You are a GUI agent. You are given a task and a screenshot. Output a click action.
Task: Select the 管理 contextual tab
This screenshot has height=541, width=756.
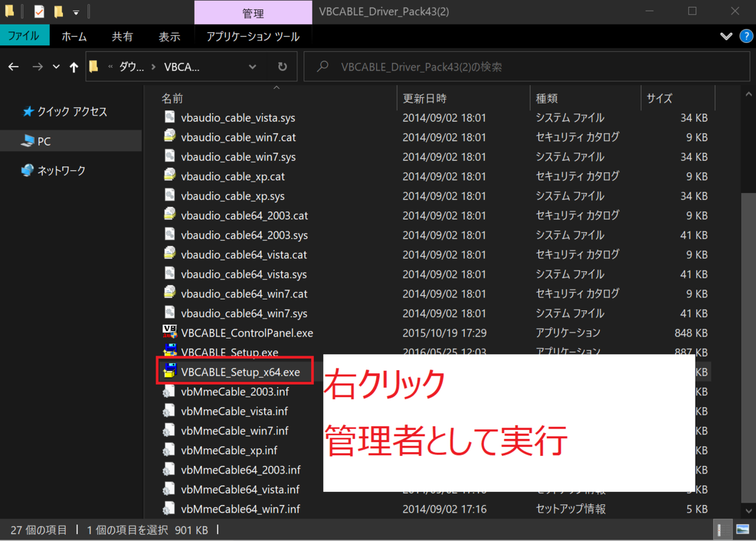[253, 13]
